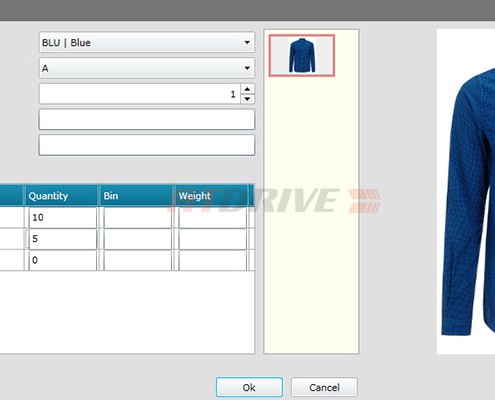Select the blue shirt thumbnail
The height and width of the screenshot is (400, 495).
point(302,55)
